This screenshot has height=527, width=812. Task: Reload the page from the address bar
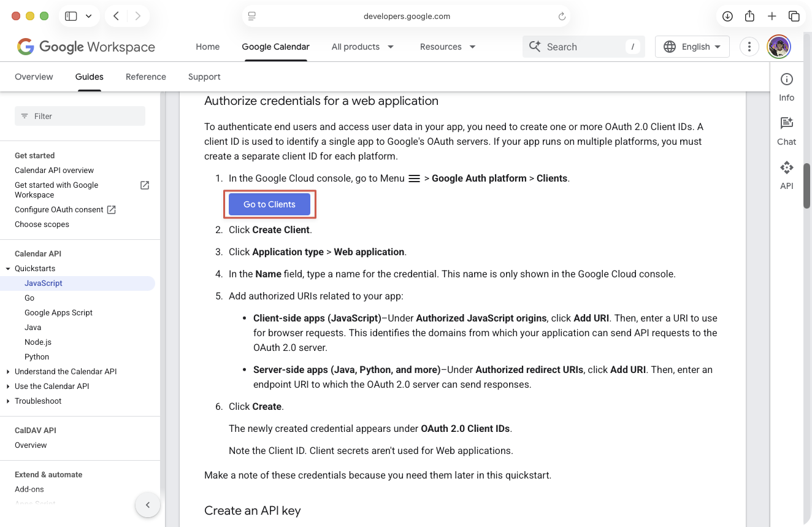(562, 17)
